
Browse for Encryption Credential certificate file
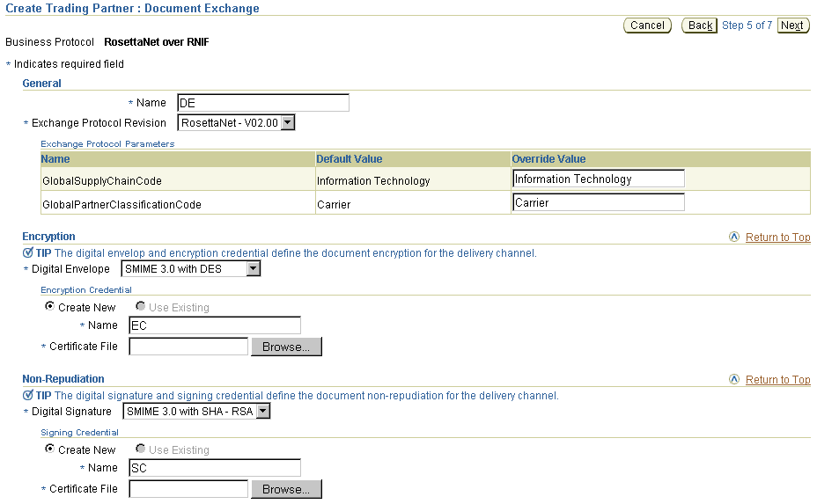(x=286, y=347)
